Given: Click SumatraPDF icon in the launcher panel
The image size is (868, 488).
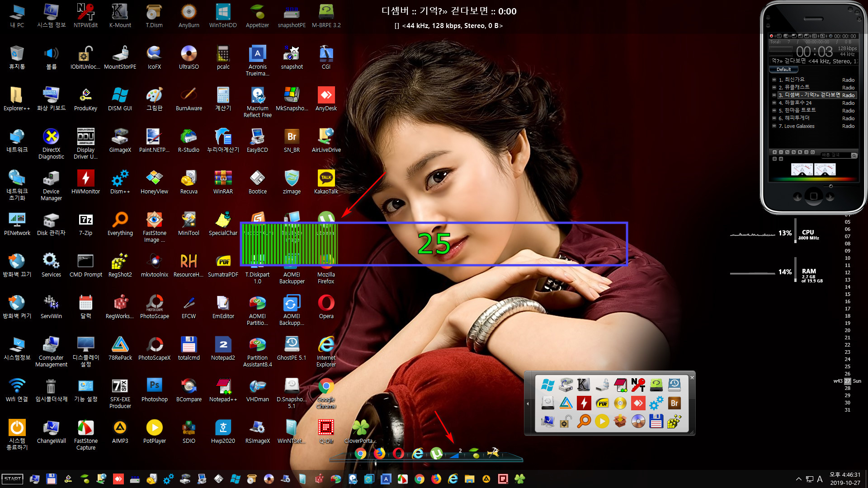Looking at the screenshot, I should pyautogui.click(x=602, y=403).
